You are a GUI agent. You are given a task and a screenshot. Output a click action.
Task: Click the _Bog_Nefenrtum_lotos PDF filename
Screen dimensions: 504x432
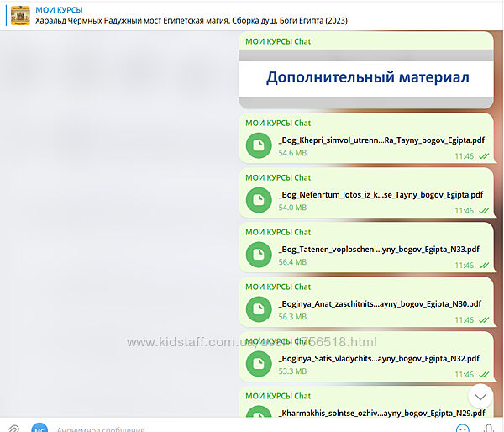coord(381,194)
